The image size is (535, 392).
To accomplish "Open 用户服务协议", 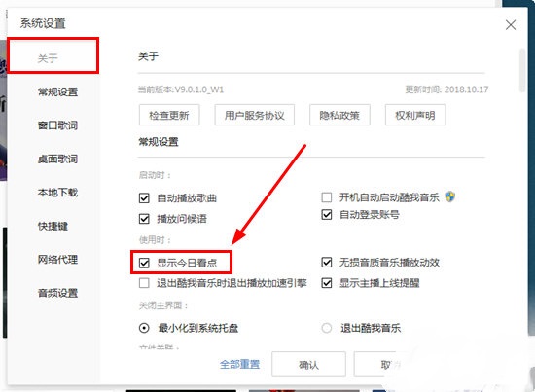I will pyautogui.click(x=255, y=116).
